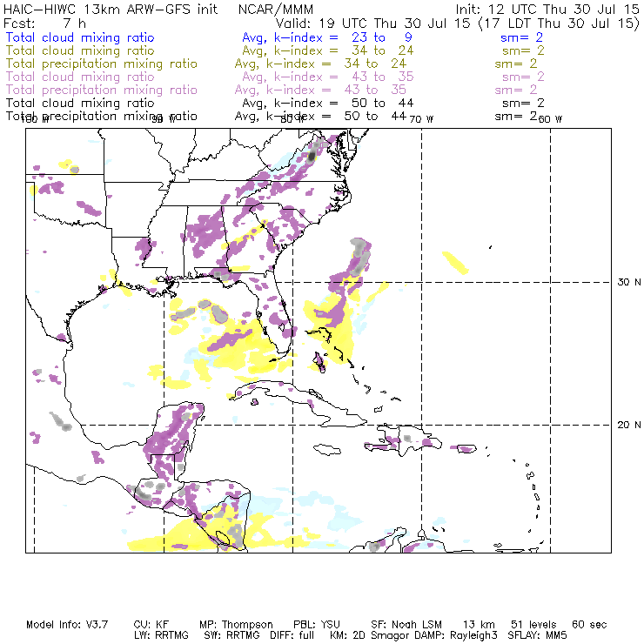Click "Avg, k-index = 43 to 35" on the pink cloud row
Viewport: 644px width, 644px height.
tap(328, 77)
